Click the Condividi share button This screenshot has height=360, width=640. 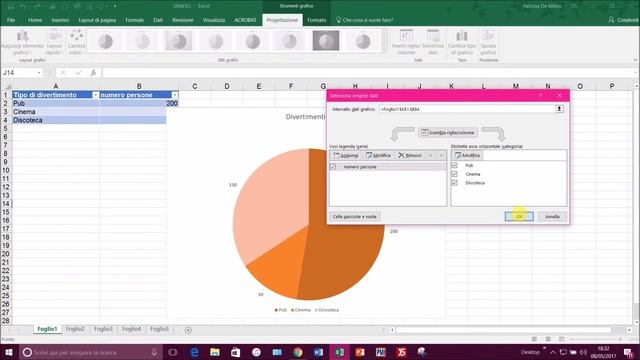[624, 20]
